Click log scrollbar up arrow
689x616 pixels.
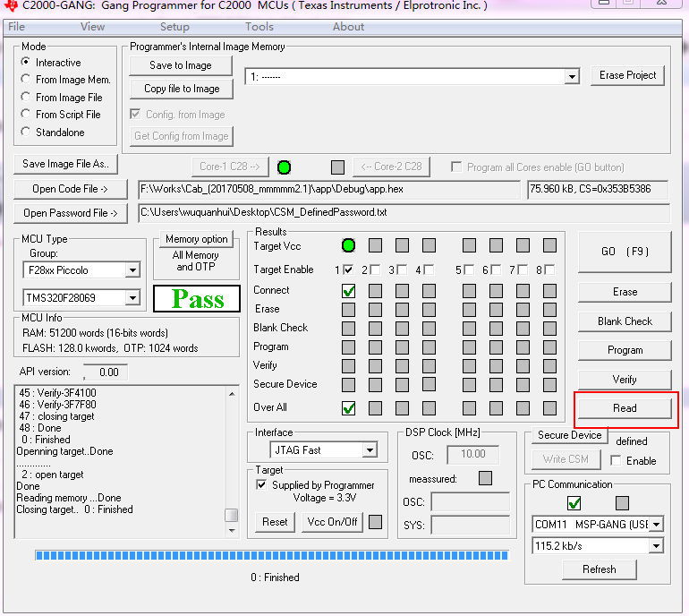[232, 394]
